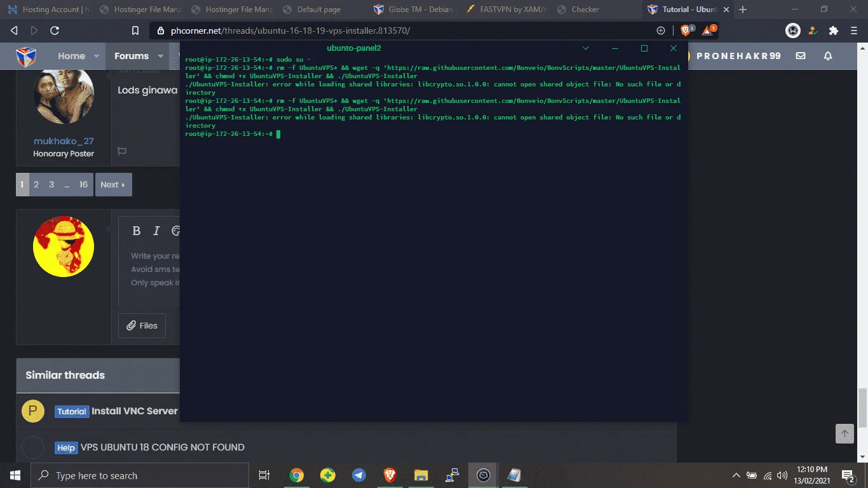Open PRONEHAKR99 account menu
Screen dimensions: 868x488
click(x=738, y=56)
